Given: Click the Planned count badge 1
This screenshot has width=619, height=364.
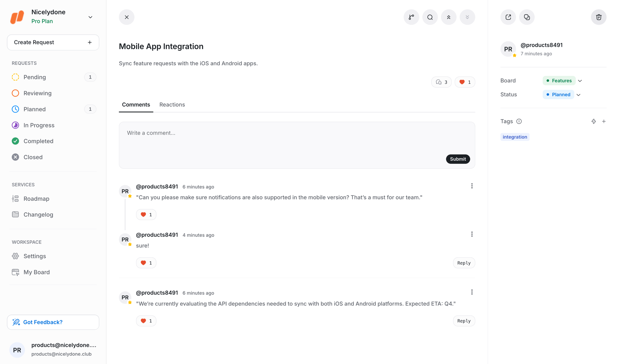Looking at the screenshot, I should pos(90,109).
